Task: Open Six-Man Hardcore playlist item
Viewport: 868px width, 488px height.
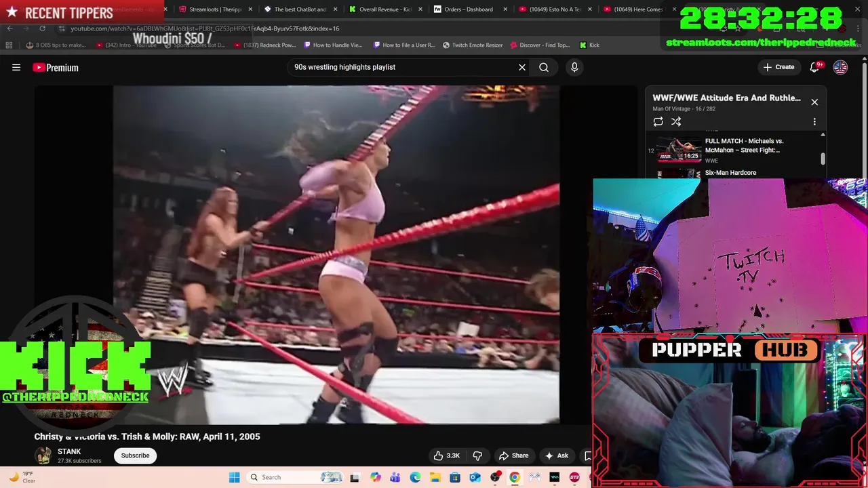Action: 730,173
